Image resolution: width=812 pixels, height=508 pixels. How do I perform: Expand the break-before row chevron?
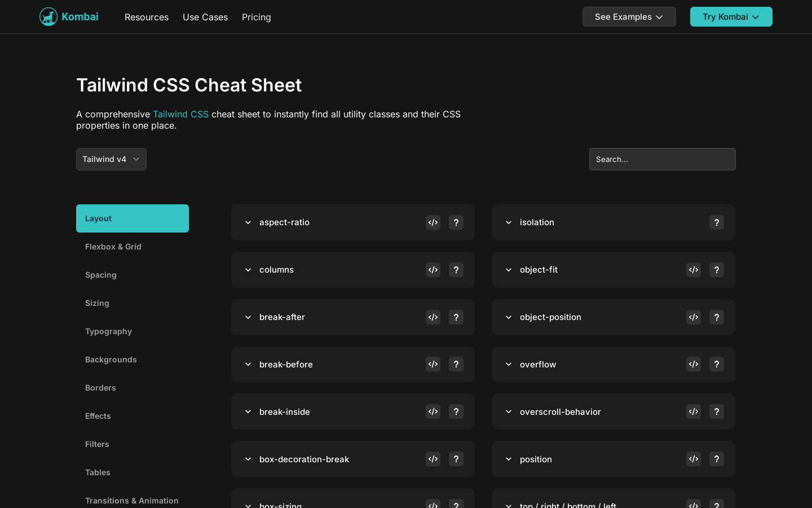(x=248, y=365)
